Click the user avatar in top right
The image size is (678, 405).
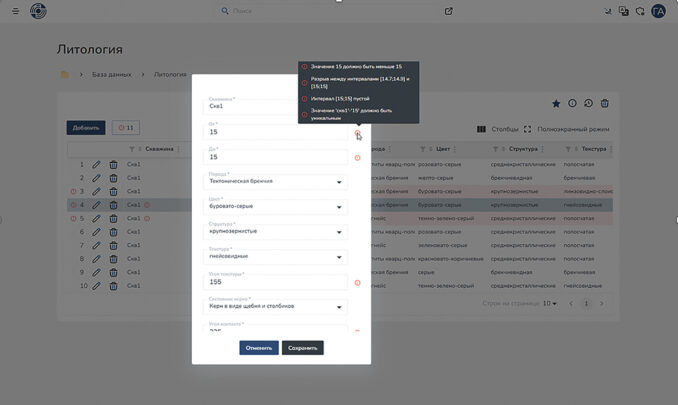click(658, 11)
